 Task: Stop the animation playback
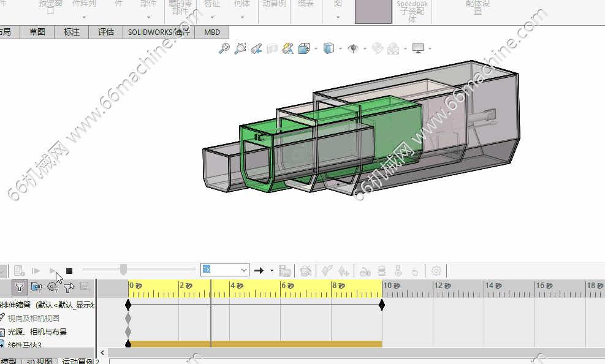69,270
